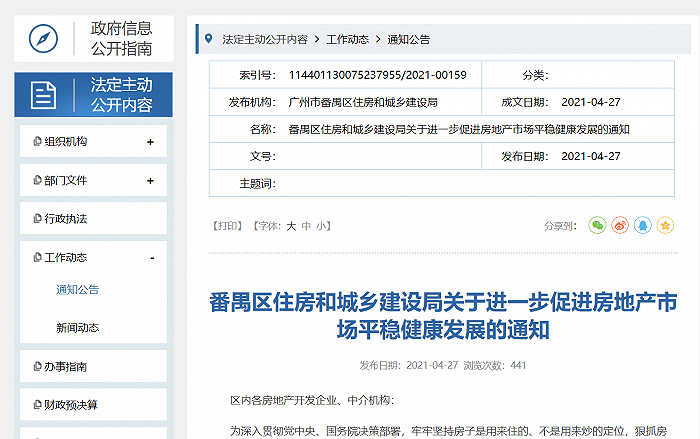The width and height of the screenshot is (700, 439).
Task: Click the publisher 广州市番禺区住房和城乡建设局
Action: click(363, 102)
